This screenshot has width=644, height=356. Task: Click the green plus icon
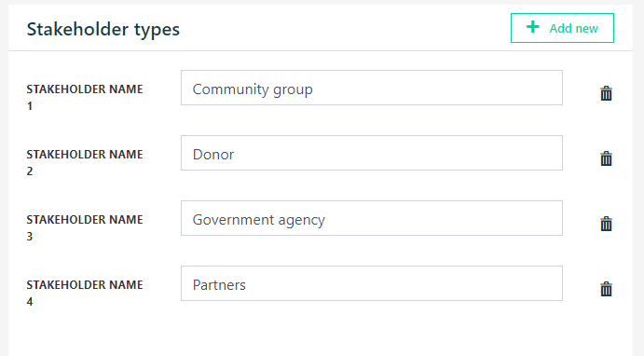point(533,27)
